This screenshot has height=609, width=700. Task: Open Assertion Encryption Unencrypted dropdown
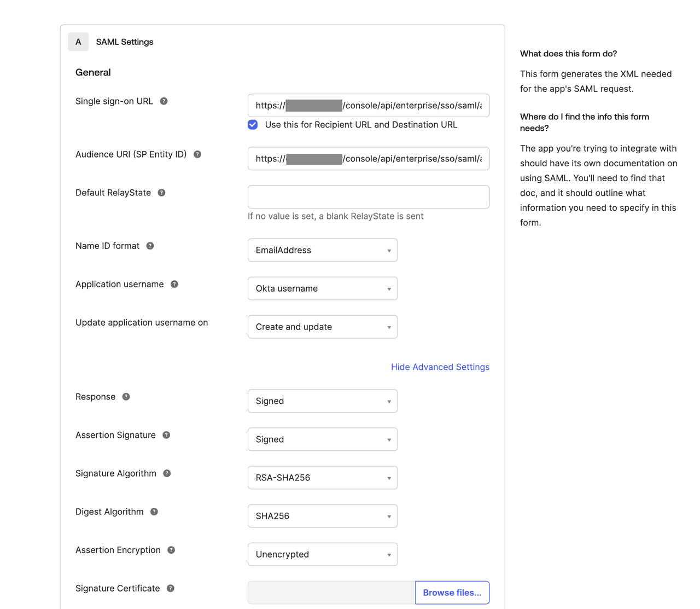tap(323, 554)
